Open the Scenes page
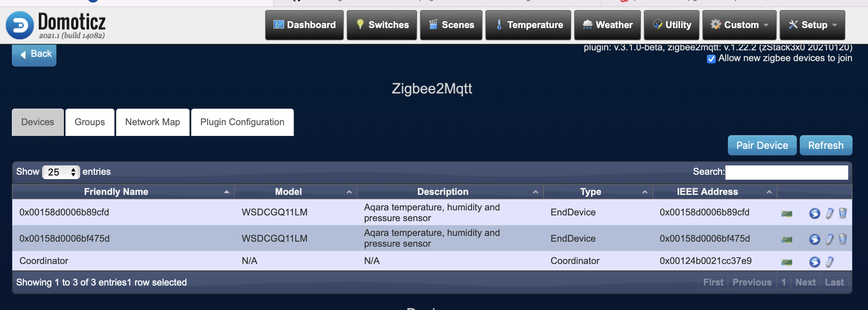The image size is (868, 310). pos(451,25)
